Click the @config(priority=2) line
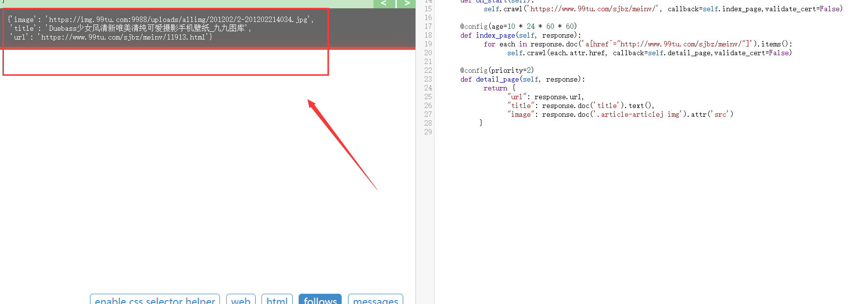868x304 pixels. (497, 70)
